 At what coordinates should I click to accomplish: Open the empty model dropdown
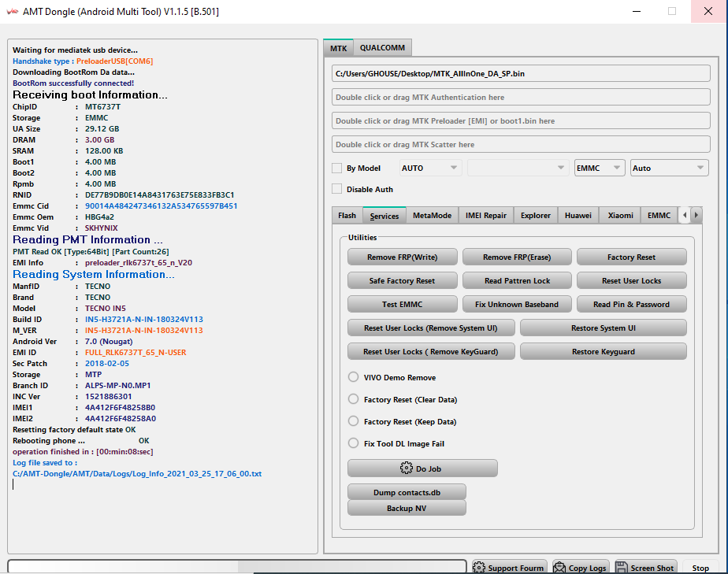point(518,168)
